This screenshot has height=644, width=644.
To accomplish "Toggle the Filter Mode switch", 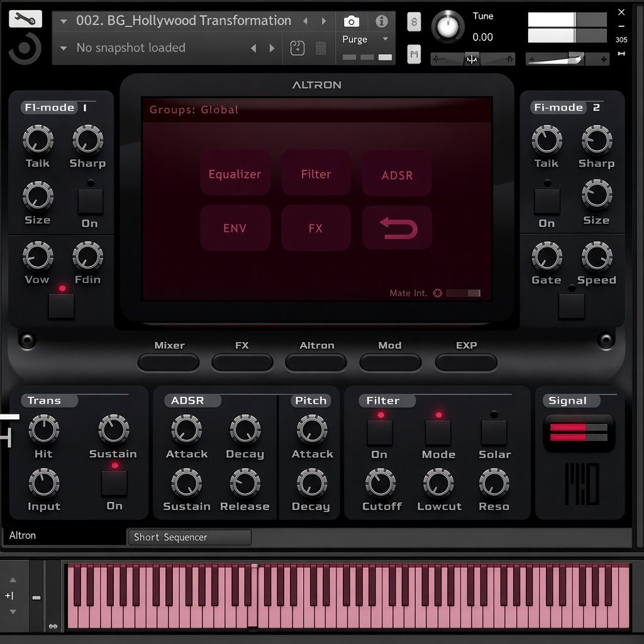I will tap(438, 433).
